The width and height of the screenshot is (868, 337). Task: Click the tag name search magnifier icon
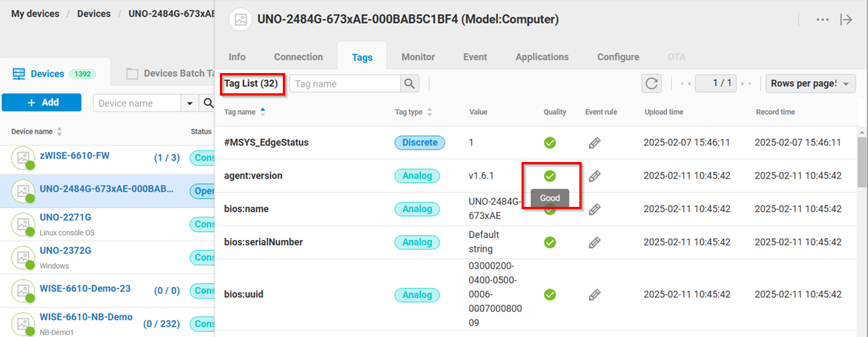(410, 84)
